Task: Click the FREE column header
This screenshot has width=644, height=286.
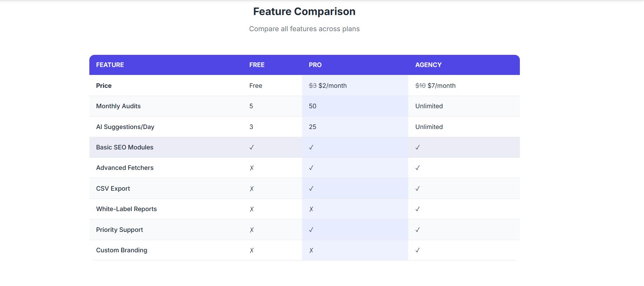Action: 257,65
